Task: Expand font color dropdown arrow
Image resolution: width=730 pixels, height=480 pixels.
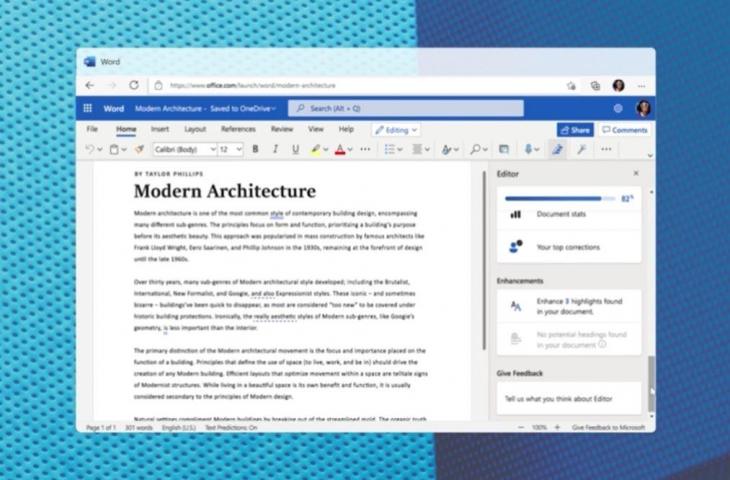Action: click(350, 149)
